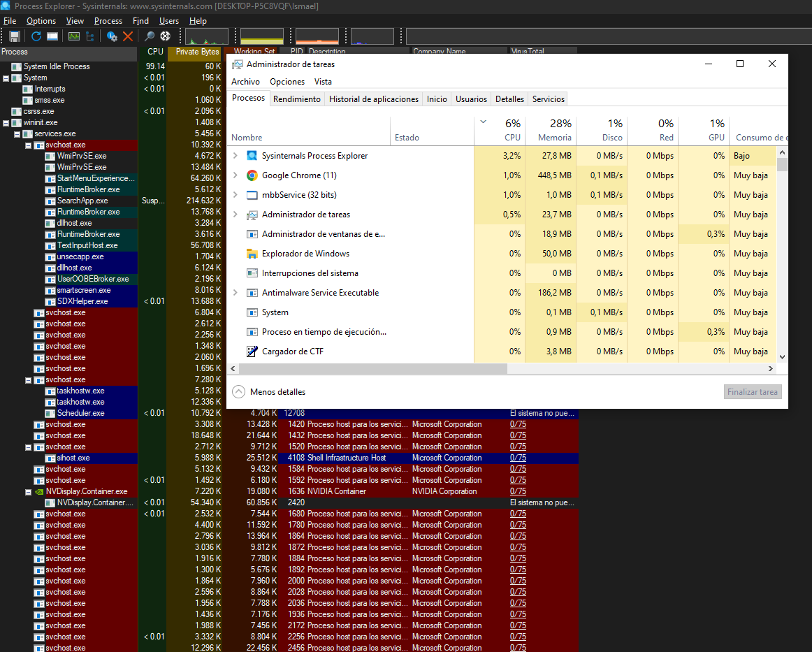Switch to the Rendimiento tab
The image size is (812, 652).
point(297,99)
